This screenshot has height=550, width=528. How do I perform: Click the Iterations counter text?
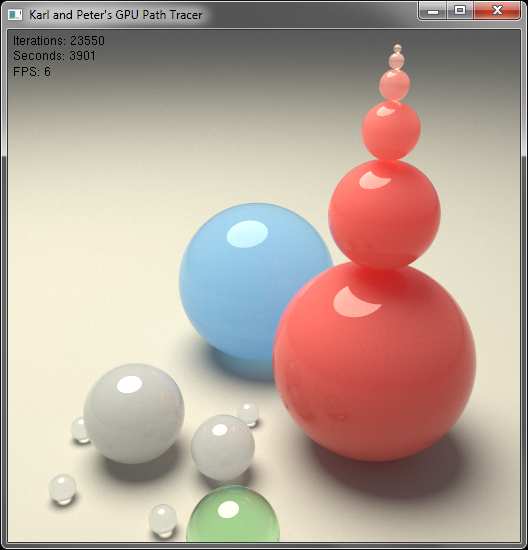(x=59, y=41)
